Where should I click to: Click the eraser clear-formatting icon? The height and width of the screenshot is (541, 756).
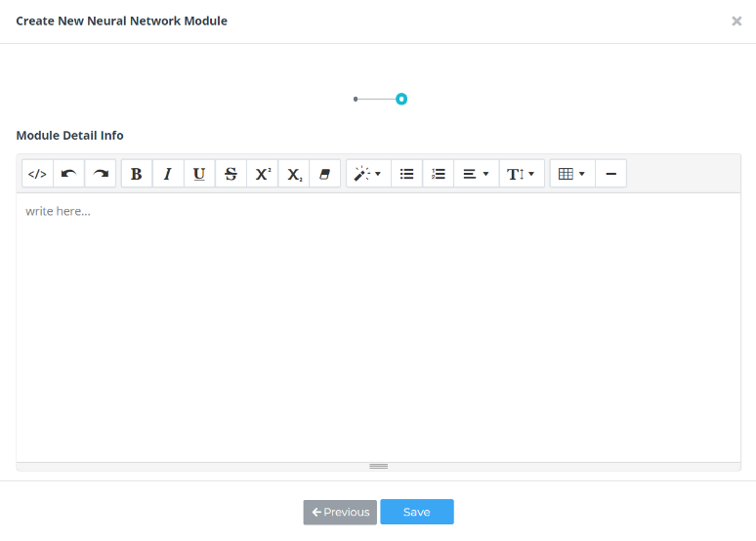(325, 174)
